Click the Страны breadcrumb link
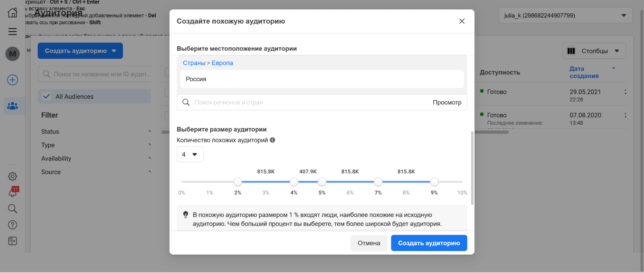The width and height of the screenshot is (644, 273). (x=194, y=63)
